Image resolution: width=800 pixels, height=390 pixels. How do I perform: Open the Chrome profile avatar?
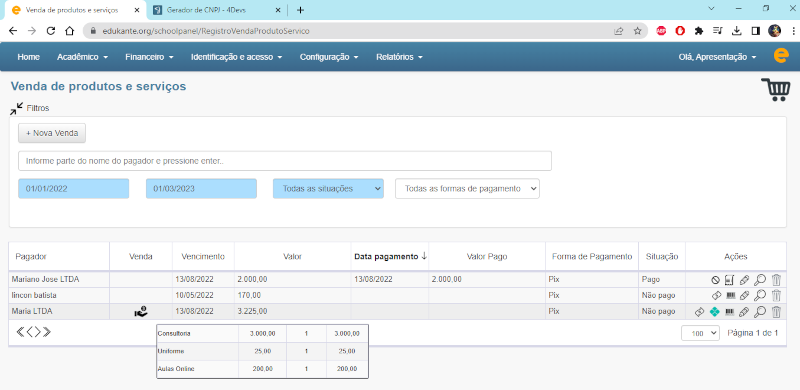[x=774, y=31]
